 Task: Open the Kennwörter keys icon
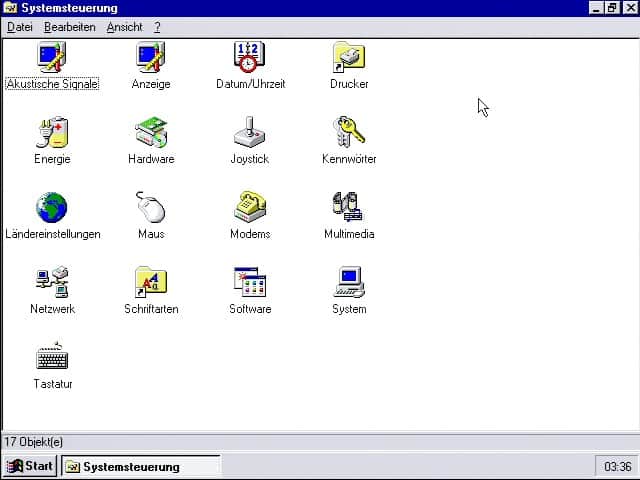tap(349, 132)
